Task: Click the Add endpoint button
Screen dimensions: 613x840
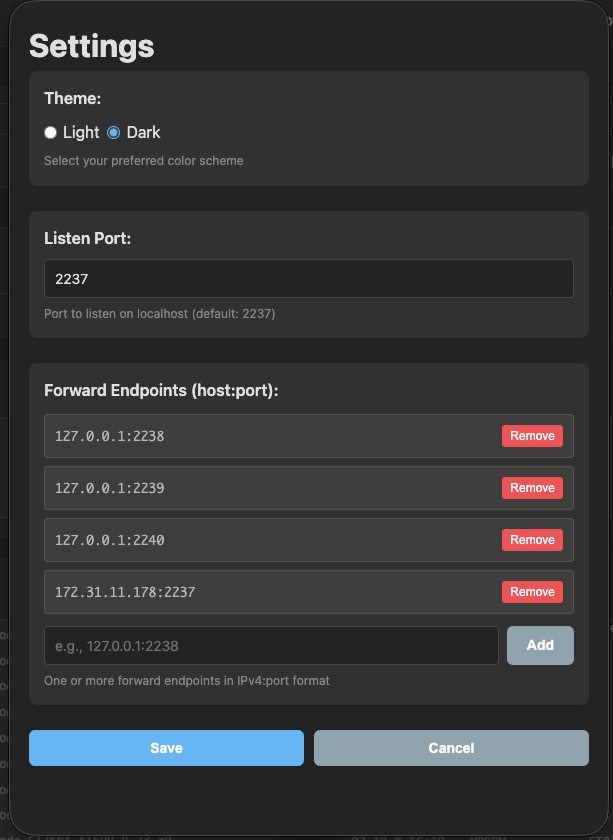Action: tap(540, 645)
